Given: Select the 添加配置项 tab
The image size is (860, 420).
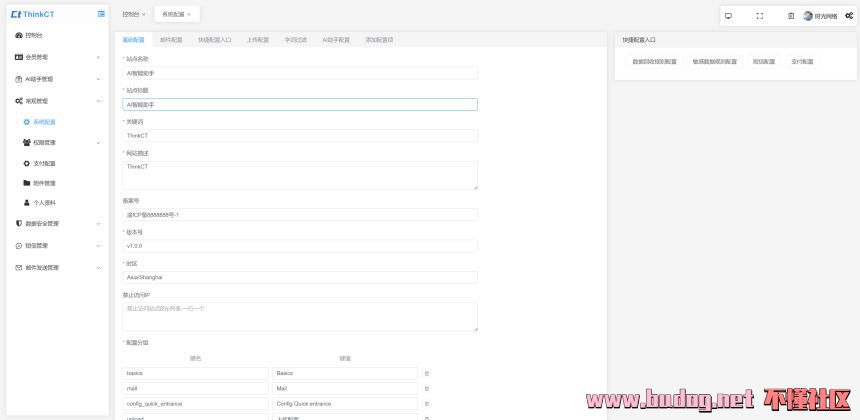Looking at the screenshot, I should pyautogui.click(x=379, y=40).
